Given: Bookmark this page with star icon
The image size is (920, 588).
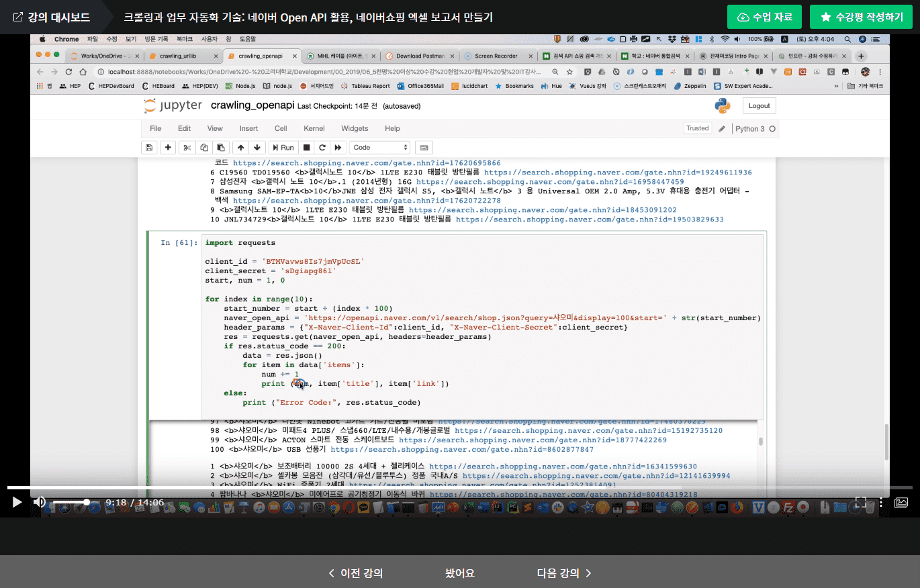Looking at the screenshot, I should coord(569,71).
